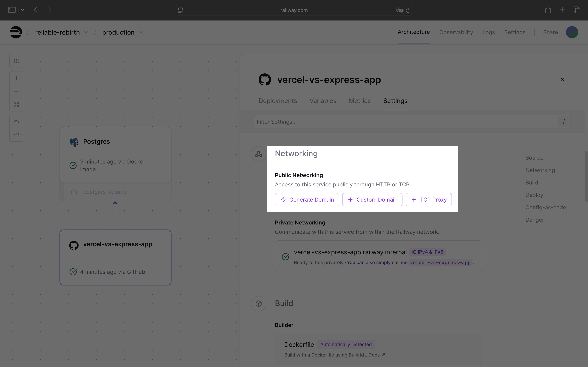Select the Postgres service card
The image size is (588, 367).
click(x=115, y=155)
